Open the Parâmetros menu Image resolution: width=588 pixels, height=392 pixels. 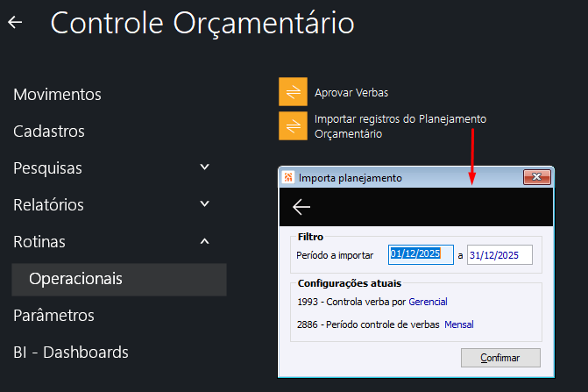[x=54, y=316]
